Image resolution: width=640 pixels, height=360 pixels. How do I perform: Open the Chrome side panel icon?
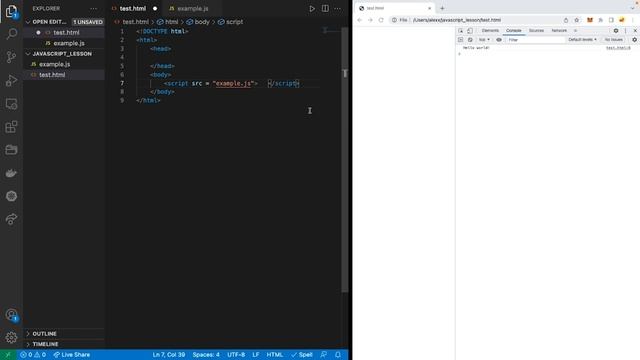611,20
